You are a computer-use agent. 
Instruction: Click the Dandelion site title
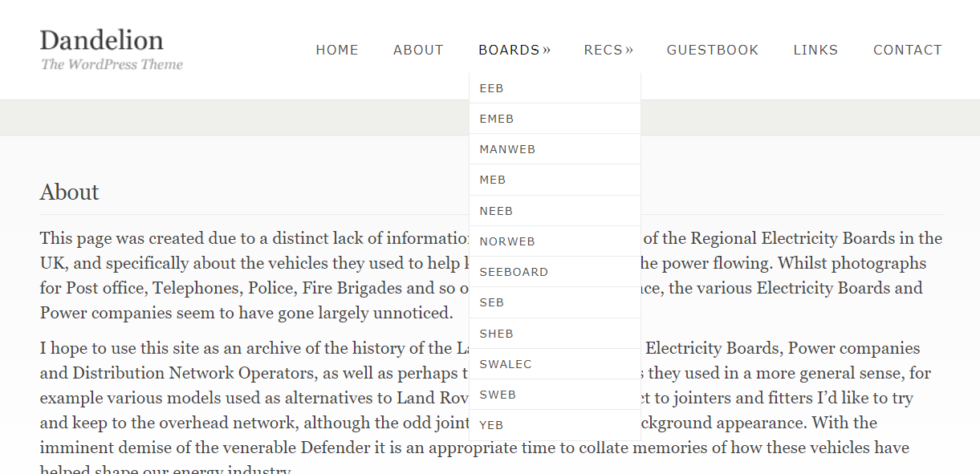[102, 40]
